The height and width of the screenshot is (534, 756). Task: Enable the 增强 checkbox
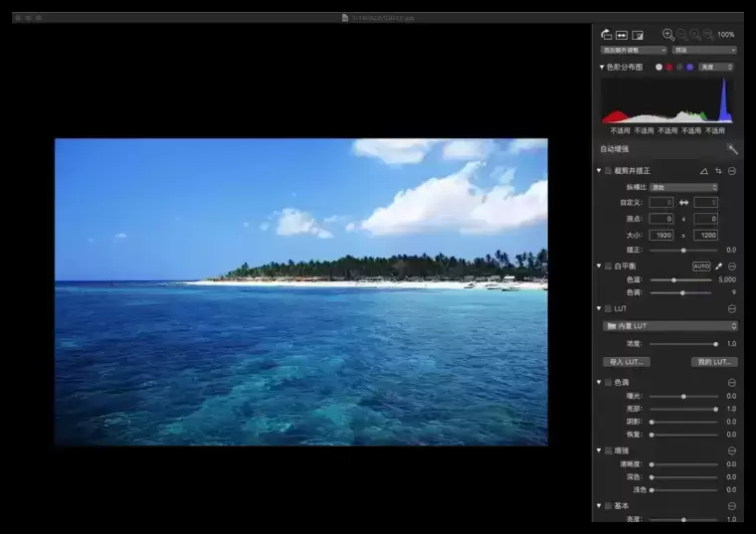[609, 450]
